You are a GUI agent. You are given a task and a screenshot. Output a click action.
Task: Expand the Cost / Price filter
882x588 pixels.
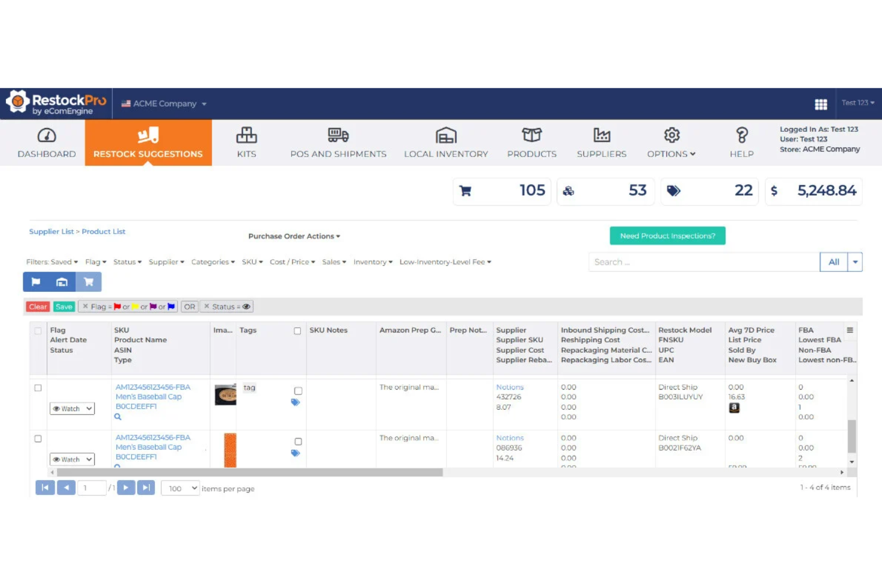(291, 262)
